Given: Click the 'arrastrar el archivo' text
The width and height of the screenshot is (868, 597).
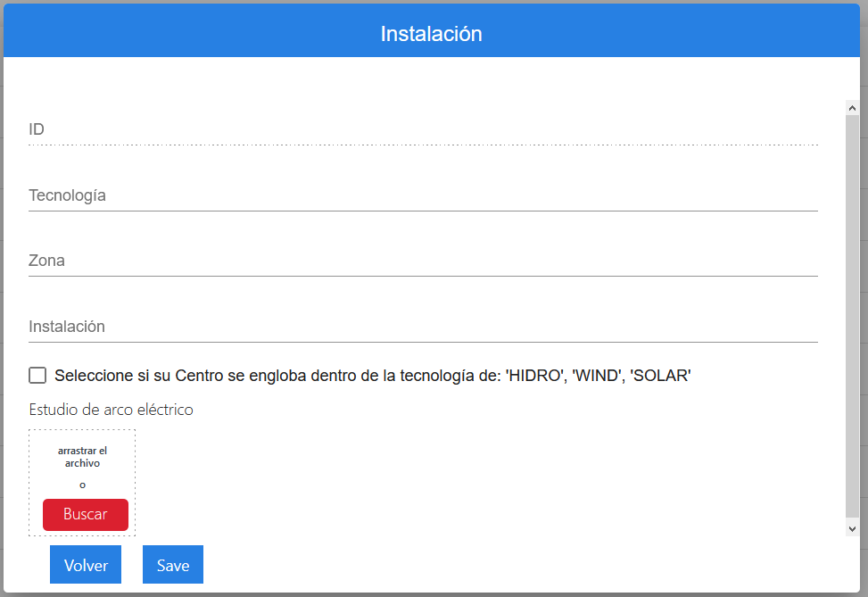Looking at the screenshot, I should [82, 457].
